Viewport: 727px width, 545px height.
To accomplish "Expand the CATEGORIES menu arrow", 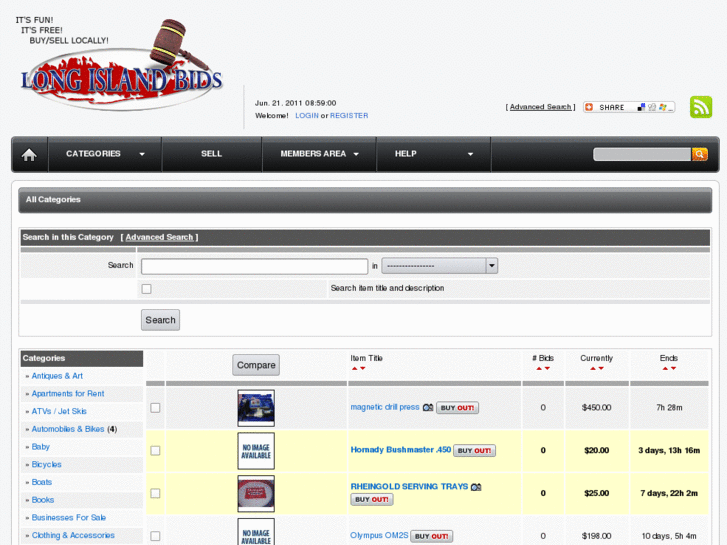I will pos(142,154).
